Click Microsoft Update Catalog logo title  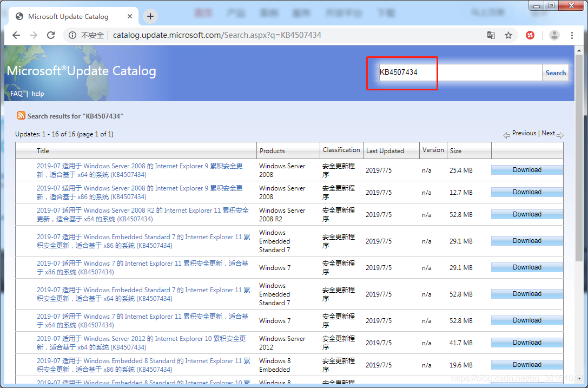[81, 71]
